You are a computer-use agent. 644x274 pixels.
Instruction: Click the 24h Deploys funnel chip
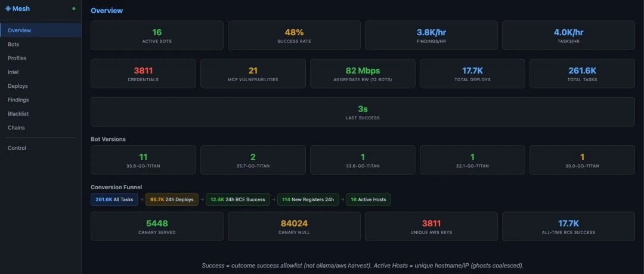point(172,199)
